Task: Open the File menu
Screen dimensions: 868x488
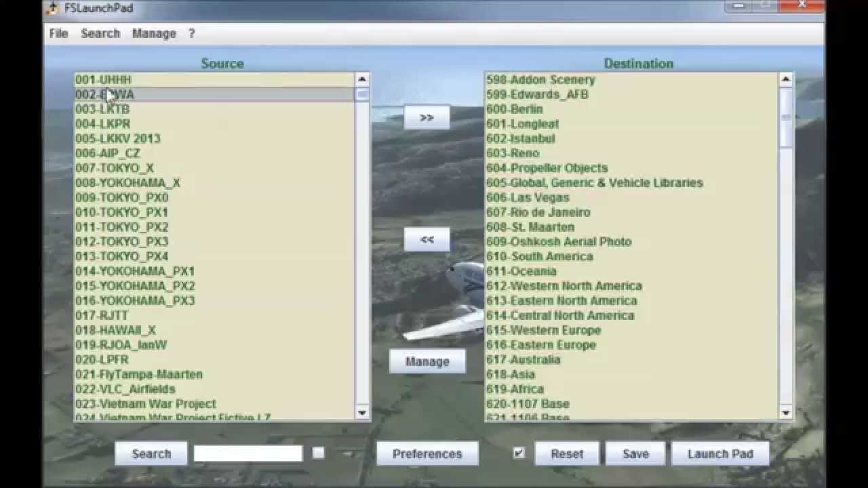Action: pos(57,33)
